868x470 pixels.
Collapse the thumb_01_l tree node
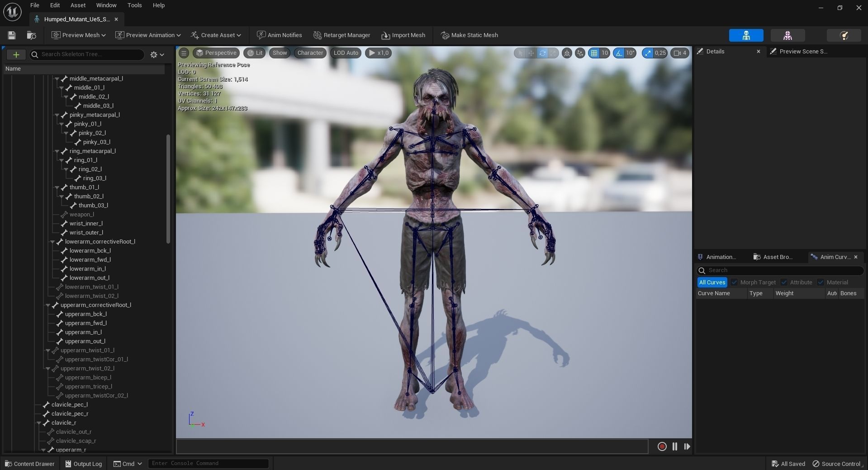(x=57, y=187)
